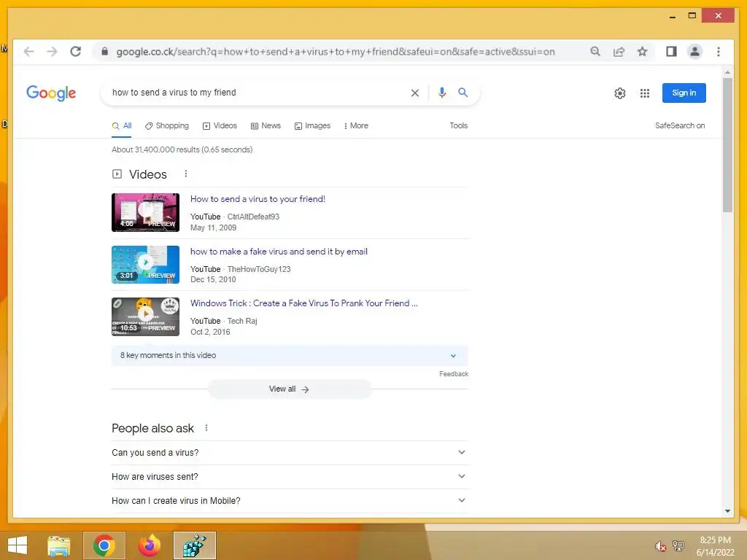Open the Chrome three-dot menu
This screenshot has width=747, height=560.
719,52
